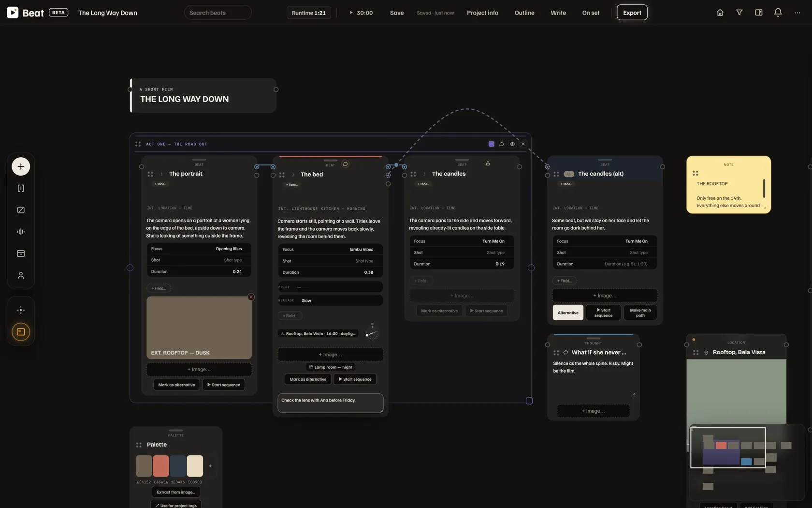Open comment bubble on The bed beat

pos(345,164)
